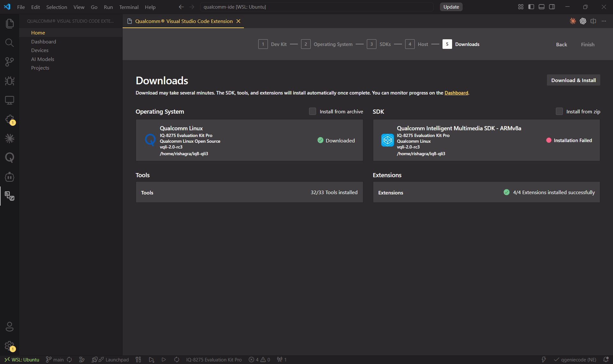Screen dimensions: 613x364
Task: Open the Run and Debug view
Action: [10, 81]
